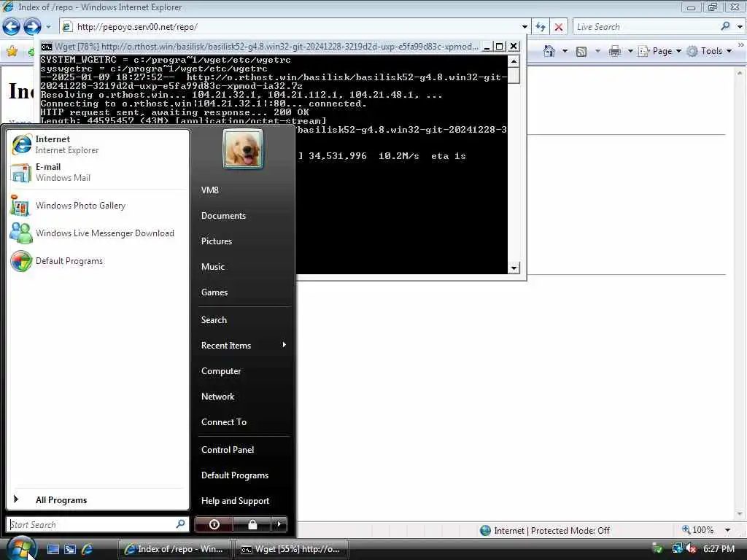Click the network tray icon
The width and height of the screenshot is (747, 560).
tap(677, 548)
